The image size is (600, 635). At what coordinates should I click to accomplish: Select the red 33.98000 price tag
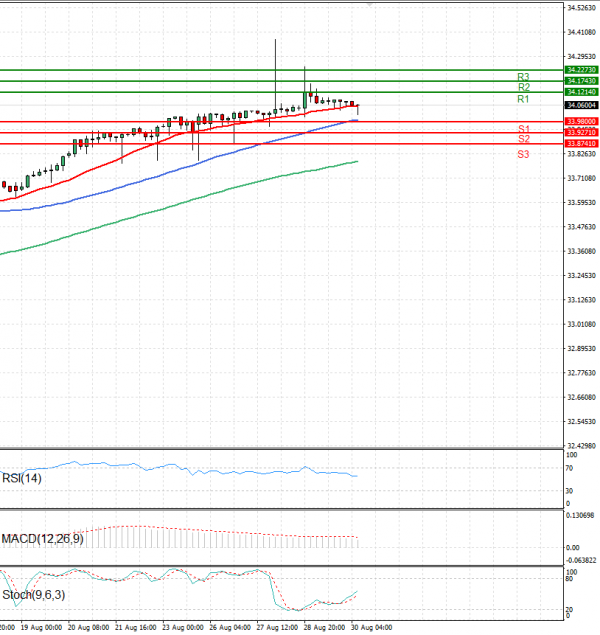pyautogui.click(x=581, y=121)
